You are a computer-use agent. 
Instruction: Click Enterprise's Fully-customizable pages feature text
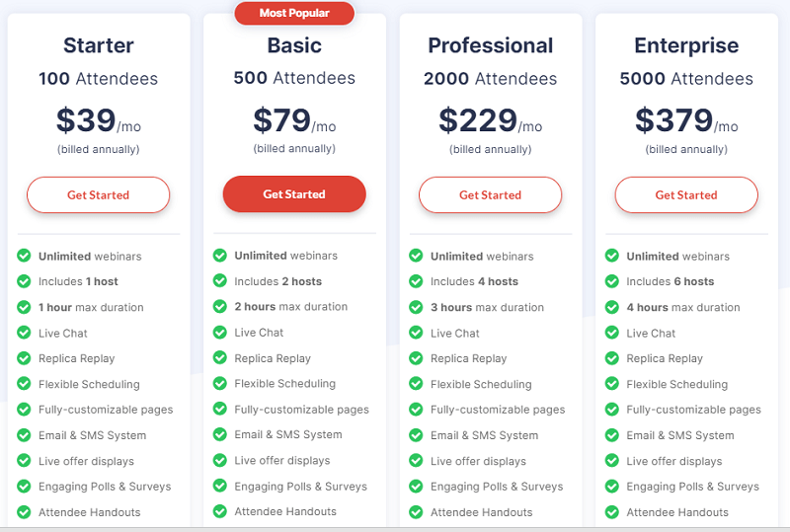[x=694, y=410]
